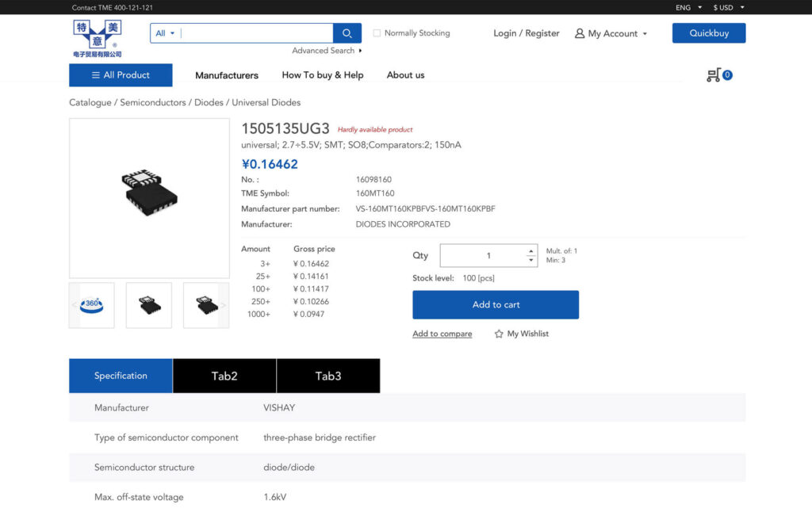Screen dimensions: 812x508
Task: Click the VISHAY manufacturer specification value
Action: click(279, 407)
